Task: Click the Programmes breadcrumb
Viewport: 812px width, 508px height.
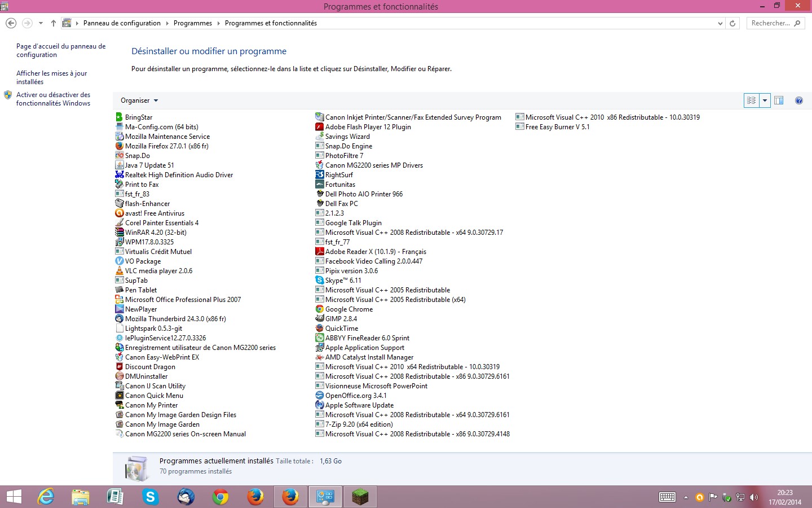Action: (193, 23)
